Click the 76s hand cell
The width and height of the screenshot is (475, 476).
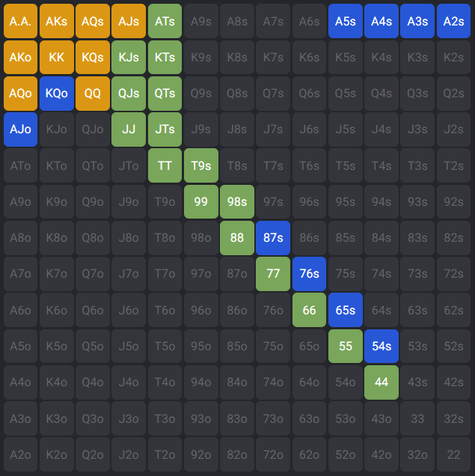point(309,273)
